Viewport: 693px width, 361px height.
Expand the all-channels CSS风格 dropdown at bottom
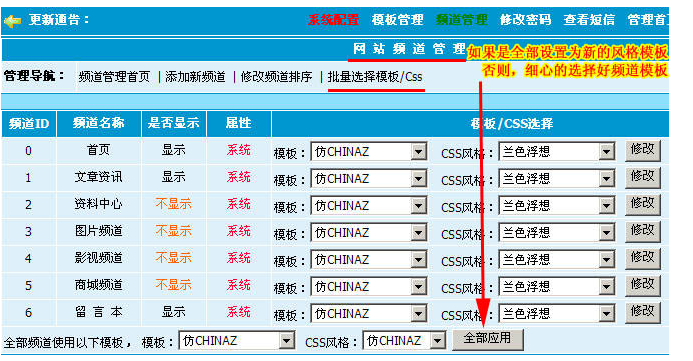click(404, 341)
